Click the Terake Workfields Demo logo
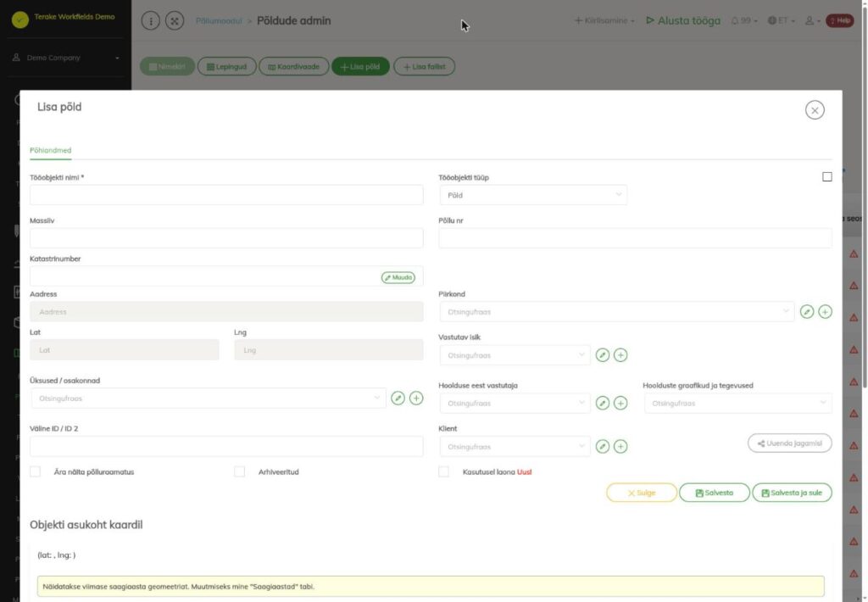The width and height of the screenshot is (868, 602). click(20, 20)
